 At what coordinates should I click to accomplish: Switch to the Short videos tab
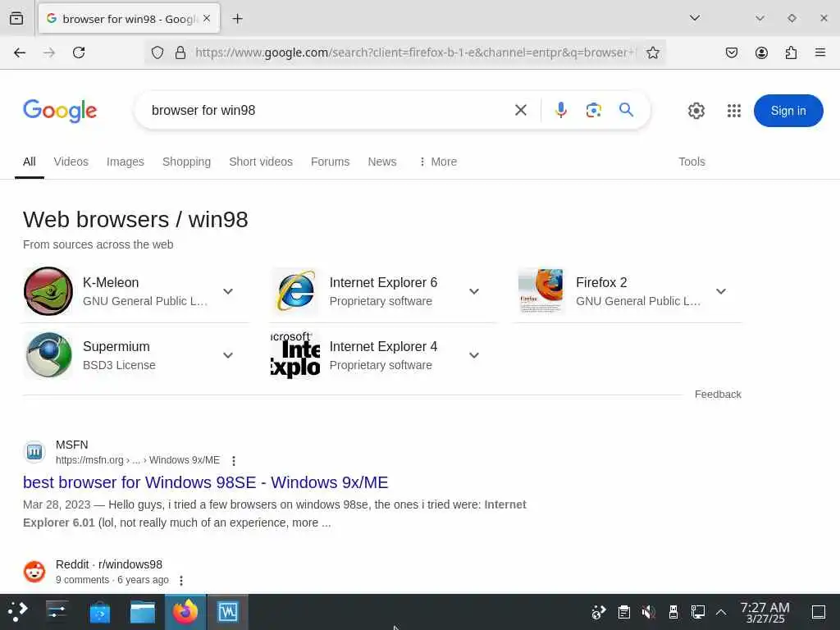click(261, 162)
